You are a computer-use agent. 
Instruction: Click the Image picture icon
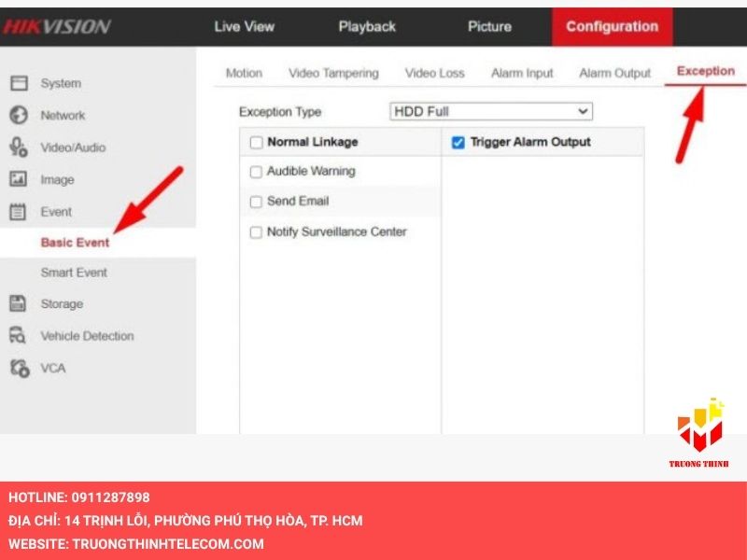coord(19,179)
